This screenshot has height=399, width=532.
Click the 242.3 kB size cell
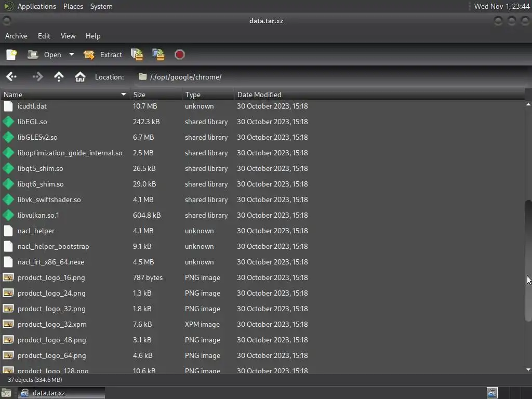click(x=146, y=122)
